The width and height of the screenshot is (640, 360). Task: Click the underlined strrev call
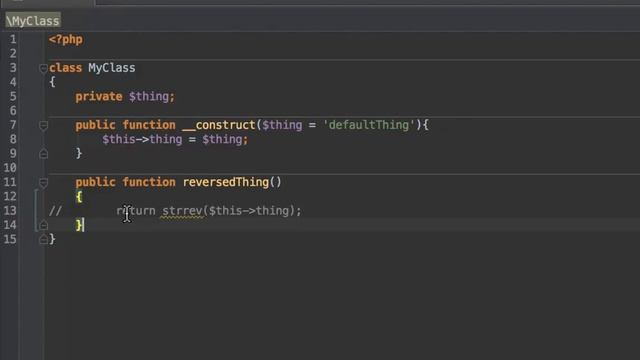pos(182,211)
